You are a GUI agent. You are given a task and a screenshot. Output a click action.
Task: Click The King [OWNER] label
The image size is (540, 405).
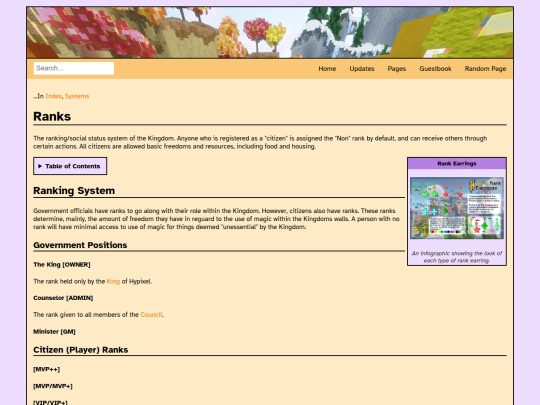click(x=62, y=264)
